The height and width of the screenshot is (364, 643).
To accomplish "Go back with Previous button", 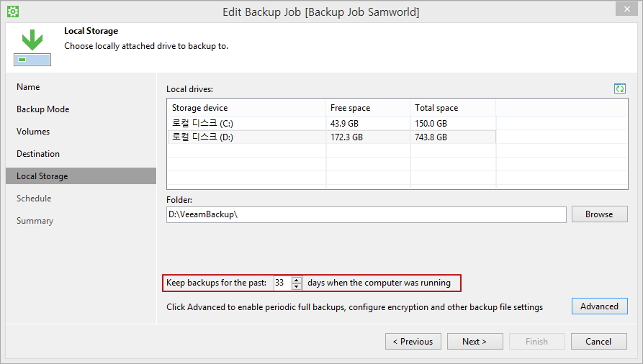I will pyautogui.click(x=413, y=342).
